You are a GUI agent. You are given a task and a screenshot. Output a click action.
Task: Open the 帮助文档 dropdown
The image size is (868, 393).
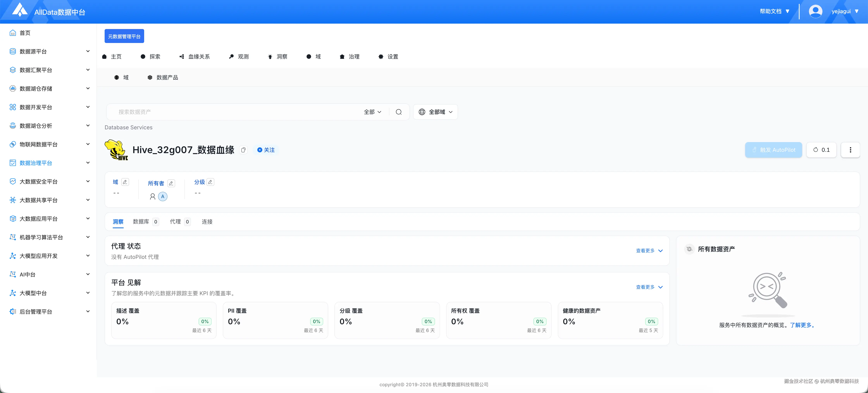[x=775, y=11]
